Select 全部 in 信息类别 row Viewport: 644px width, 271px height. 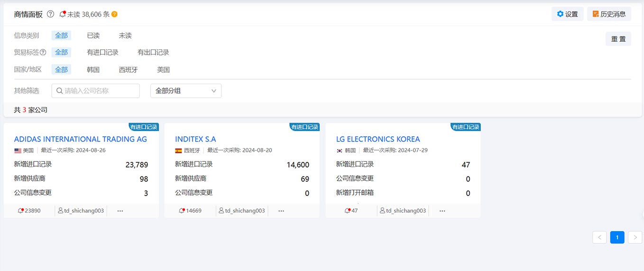(61, 36)
